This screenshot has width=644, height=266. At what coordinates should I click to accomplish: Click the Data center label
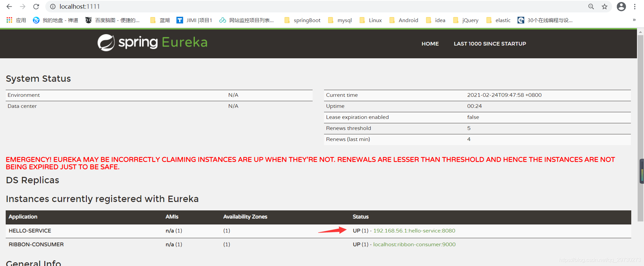(22, 106)
